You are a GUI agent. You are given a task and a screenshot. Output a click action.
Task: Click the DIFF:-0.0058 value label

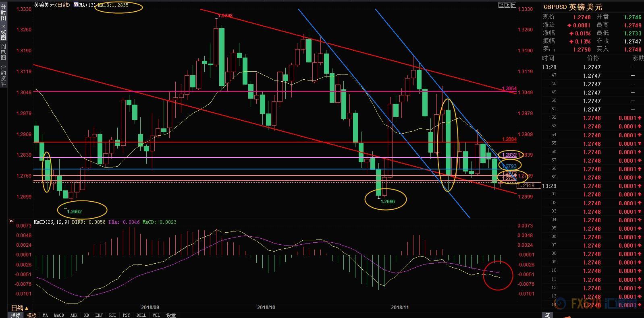(89, 222)
